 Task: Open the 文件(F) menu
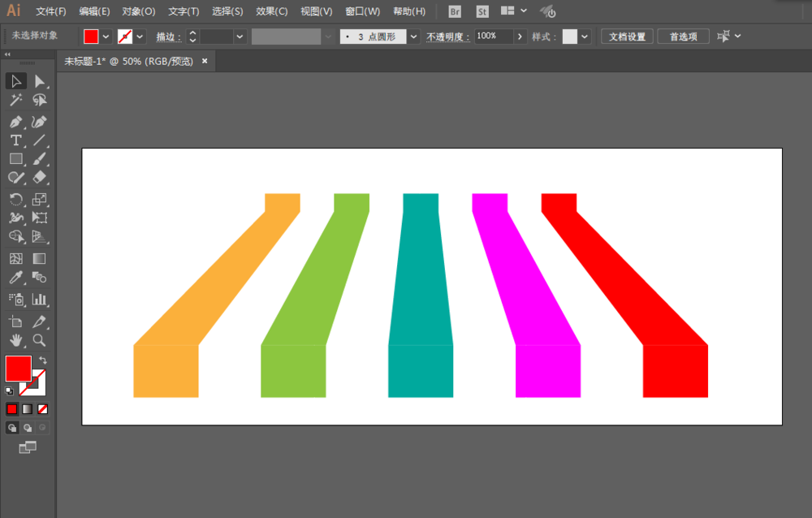pos(50,11)
